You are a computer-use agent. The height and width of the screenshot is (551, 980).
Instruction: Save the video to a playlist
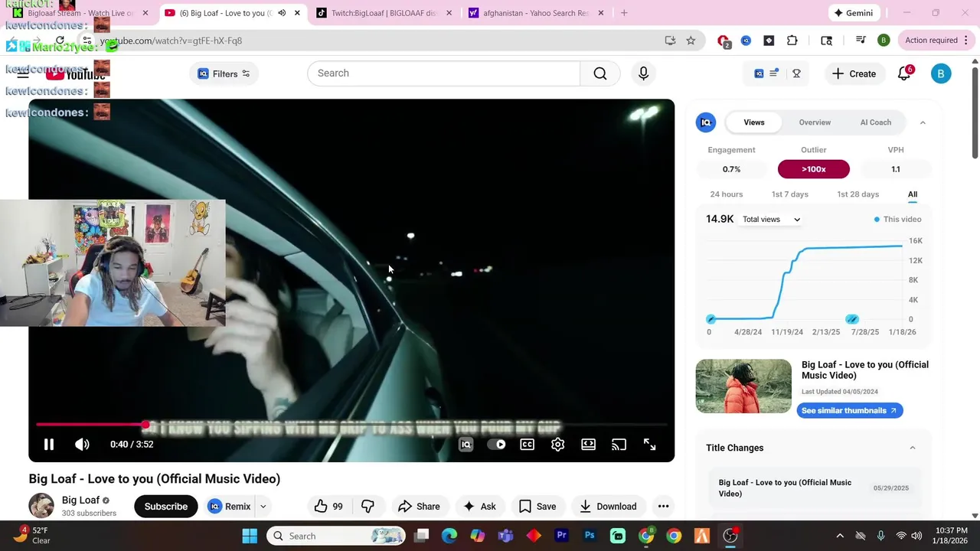click(x=537, y=506)
